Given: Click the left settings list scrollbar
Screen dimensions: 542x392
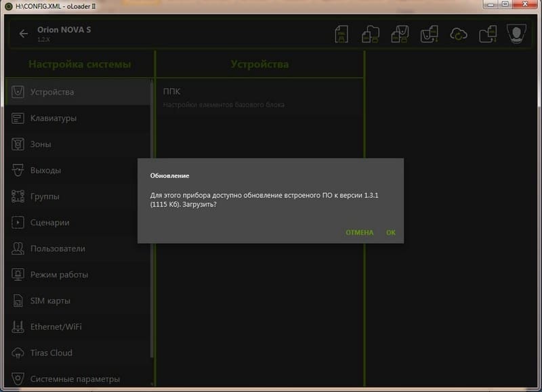Looking at the screenshot, I should [x=152, y=219].
